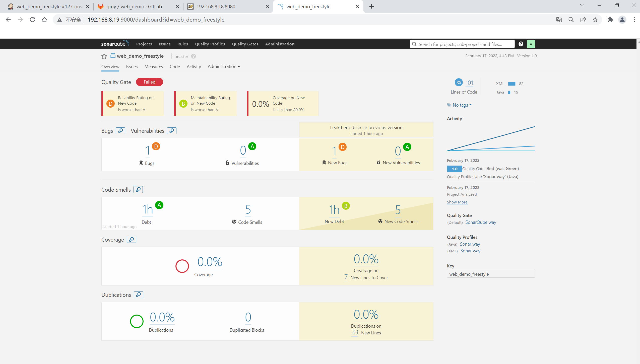Open XML Sonar way quality profile

click(470, 251)
